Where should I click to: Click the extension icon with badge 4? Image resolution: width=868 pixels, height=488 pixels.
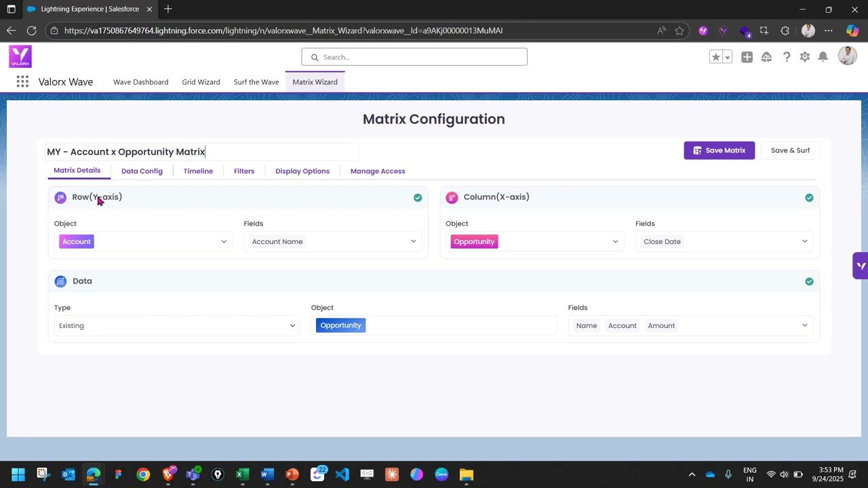745,31
